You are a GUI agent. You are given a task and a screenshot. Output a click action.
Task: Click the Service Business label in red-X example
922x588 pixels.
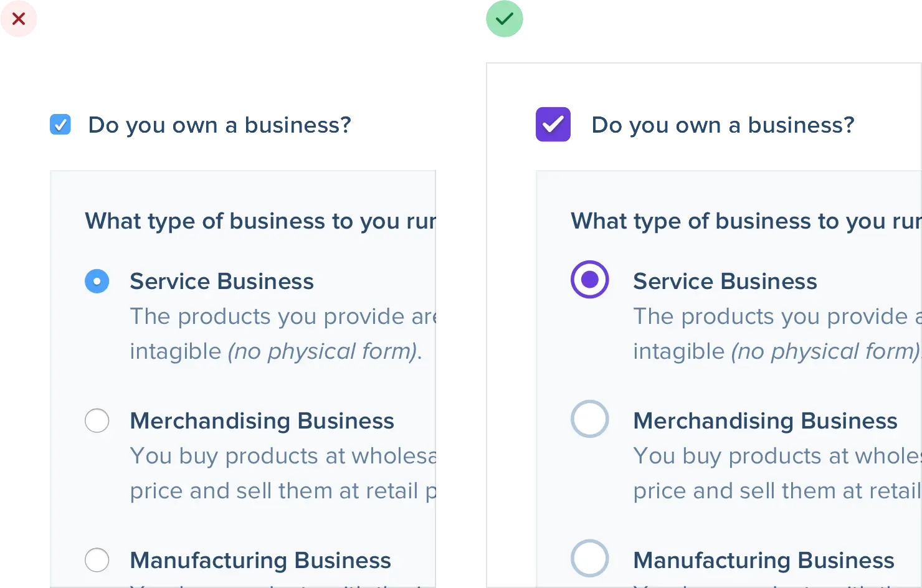pyautogui.click(x=222, y=282)
